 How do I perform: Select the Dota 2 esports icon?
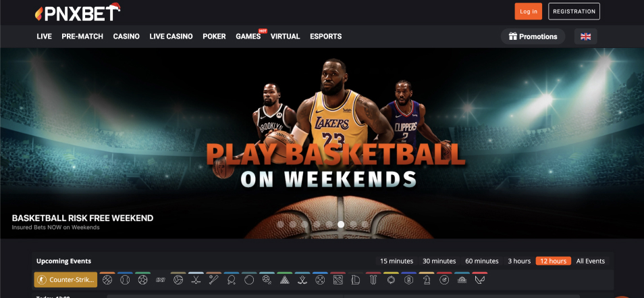pyautogui.click(x=338, y=280)
